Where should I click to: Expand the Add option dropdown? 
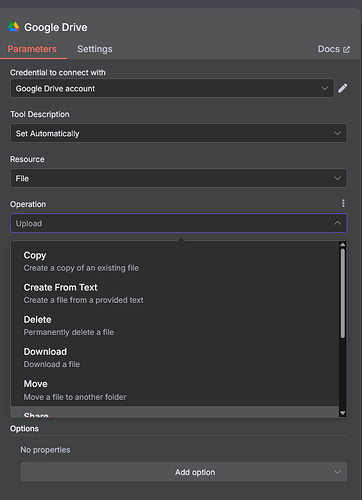pyautogui.click(x=184, y=472)
